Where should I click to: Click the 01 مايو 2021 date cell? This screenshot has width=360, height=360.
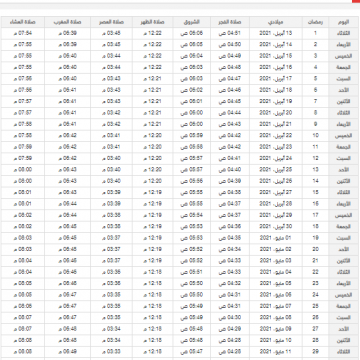pos(276,238)
